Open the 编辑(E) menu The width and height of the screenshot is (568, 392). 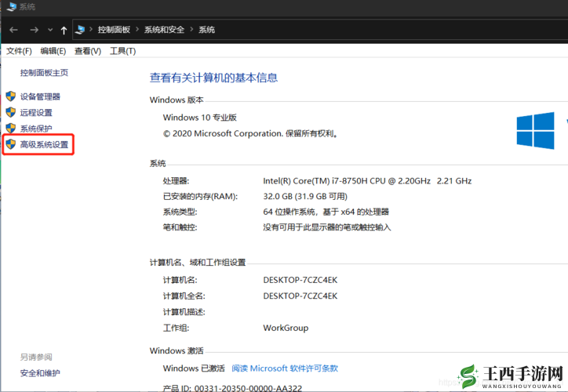pos(53,51)
